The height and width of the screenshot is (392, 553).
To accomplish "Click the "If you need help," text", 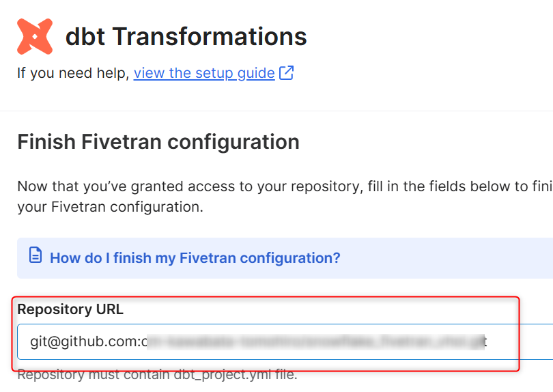I will 73,73.
